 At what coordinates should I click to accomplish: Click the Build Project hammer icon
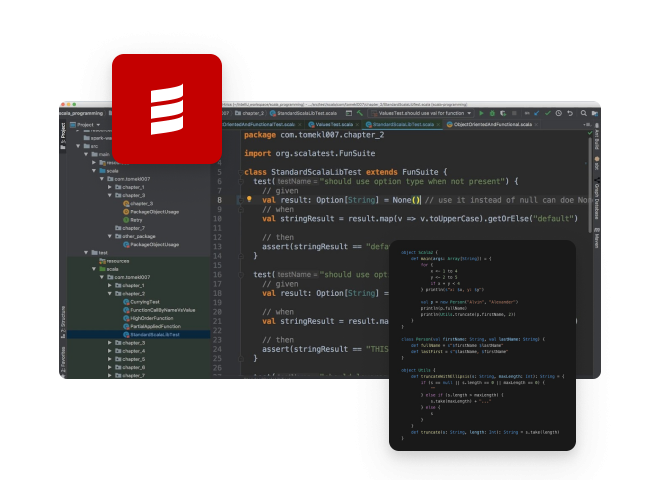pos(360,113)
